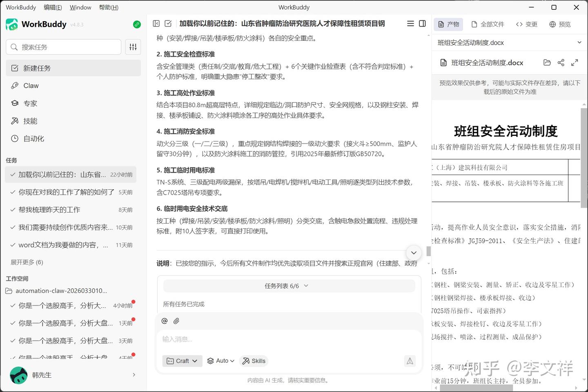
Task: Click 韩先生 avatar icon
Action: coord(18,375)
